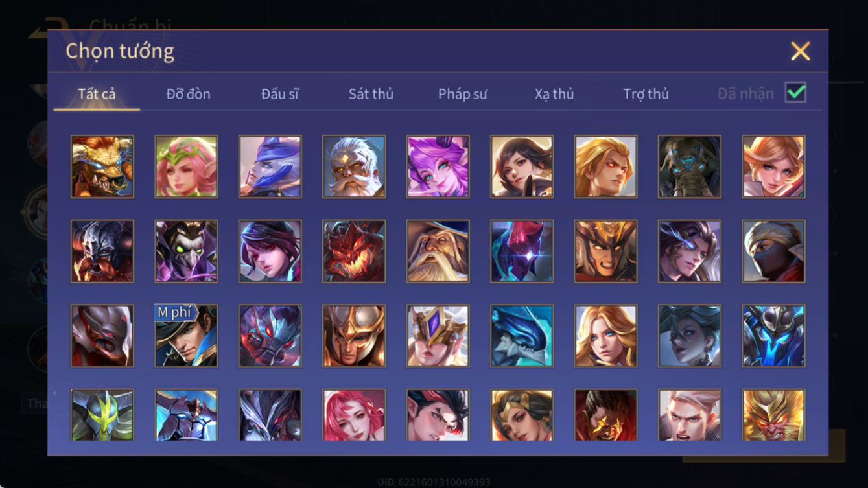This screenshot has width=868, height=488.
Task: Open the Trợ thủ tab
Action: (x=646, y=94)
